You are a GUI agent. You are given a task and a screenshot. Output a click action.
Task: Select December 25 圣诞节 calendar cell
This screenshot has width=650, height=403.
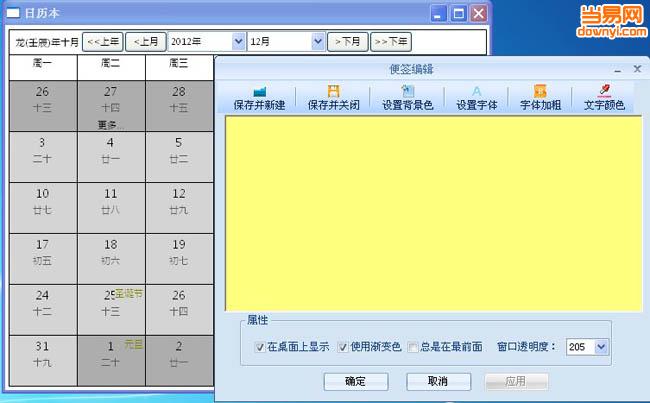click(x=112, y=310)
